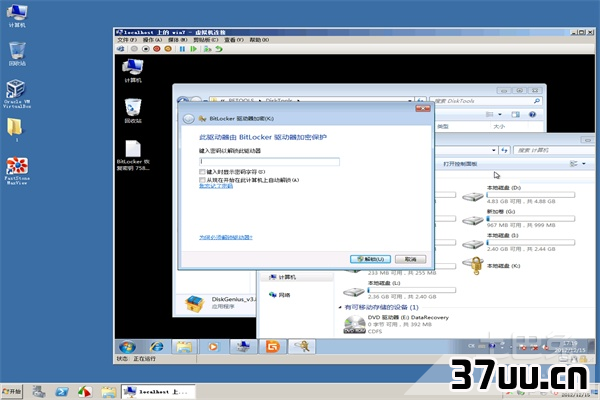
Task: Click the grey Start VM toolbar icon
Action: point(134,49)
